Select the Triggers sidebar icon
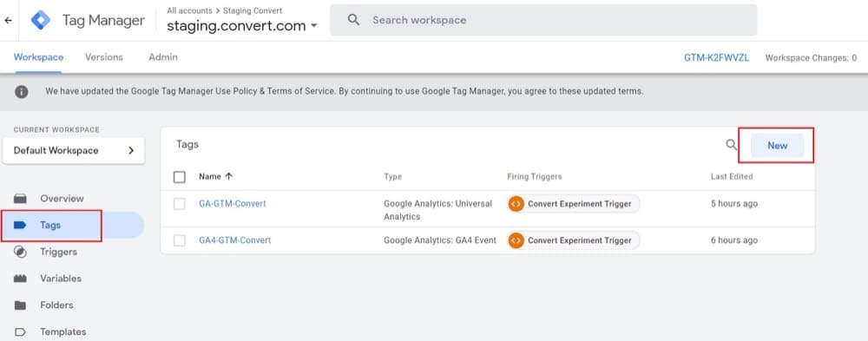The height and width of the screenshot is (341, 868). (21, 252)
